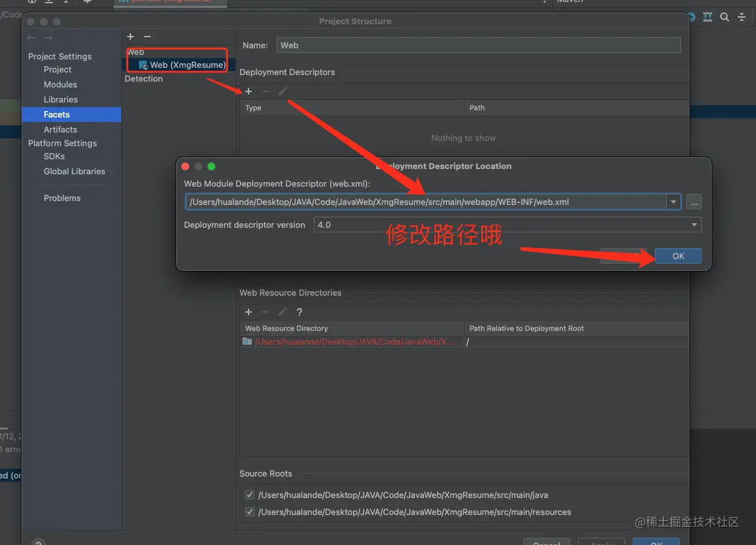Confirm descriptor location with the OK button
Screen dimensions: 756x545
coord(678,256)
